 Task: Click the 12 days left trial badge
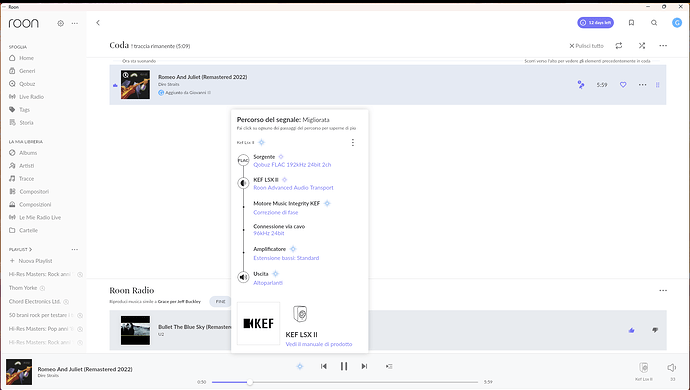[595, 23]
